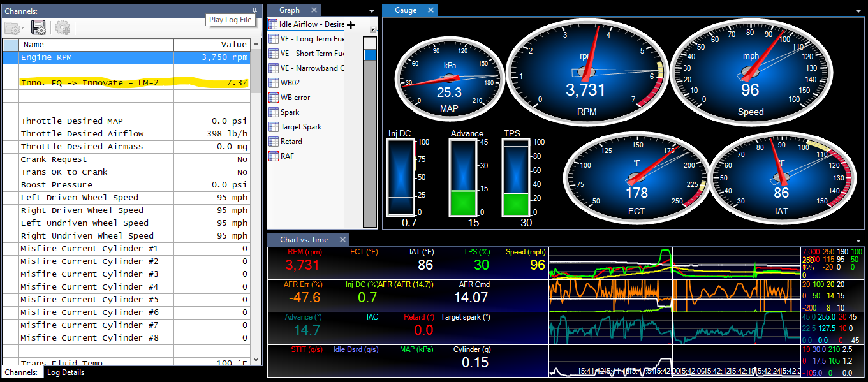Select the Target Spark graph item

pyautogui.click(x=301, y=127)
